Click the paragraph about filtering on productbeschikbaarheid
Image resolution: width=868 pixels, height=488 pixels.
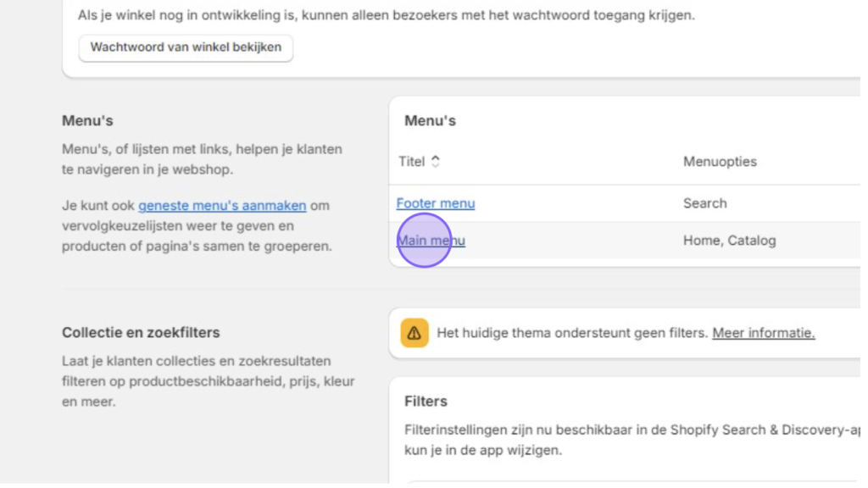[x=208, y=381]
